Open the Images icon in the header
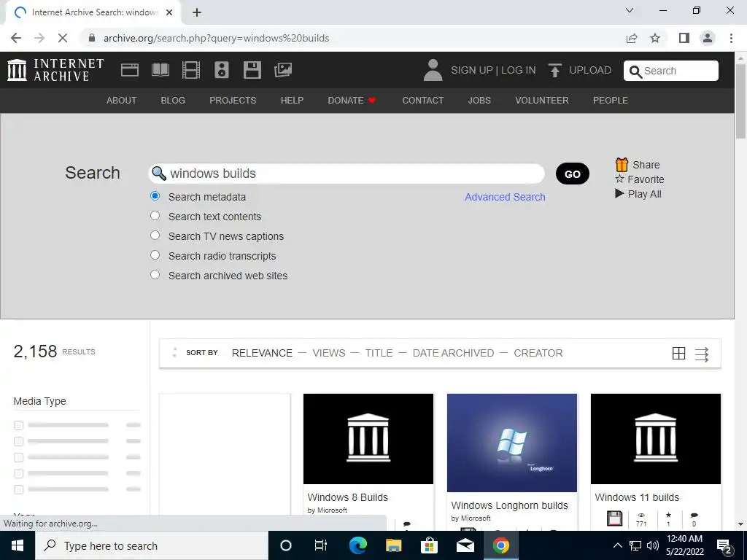Screen dimensions: 747x560 [283, 70]
